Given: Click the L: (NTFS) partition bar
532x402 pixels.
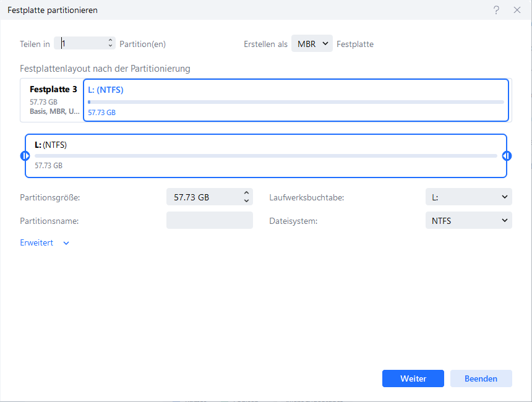Looking at the screenshot, I should coord(266,156).
